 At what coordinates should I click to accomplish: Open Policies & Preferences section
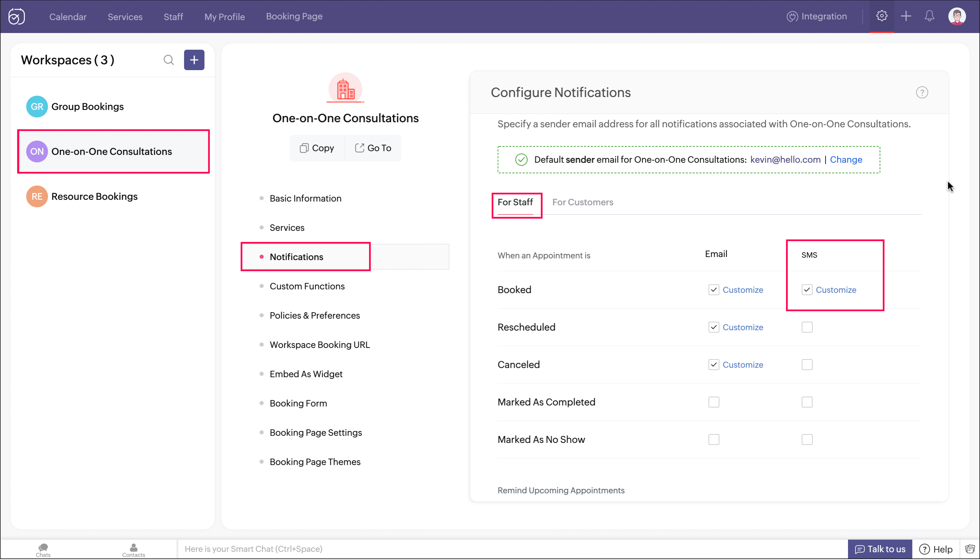click(x=315, y=315)
